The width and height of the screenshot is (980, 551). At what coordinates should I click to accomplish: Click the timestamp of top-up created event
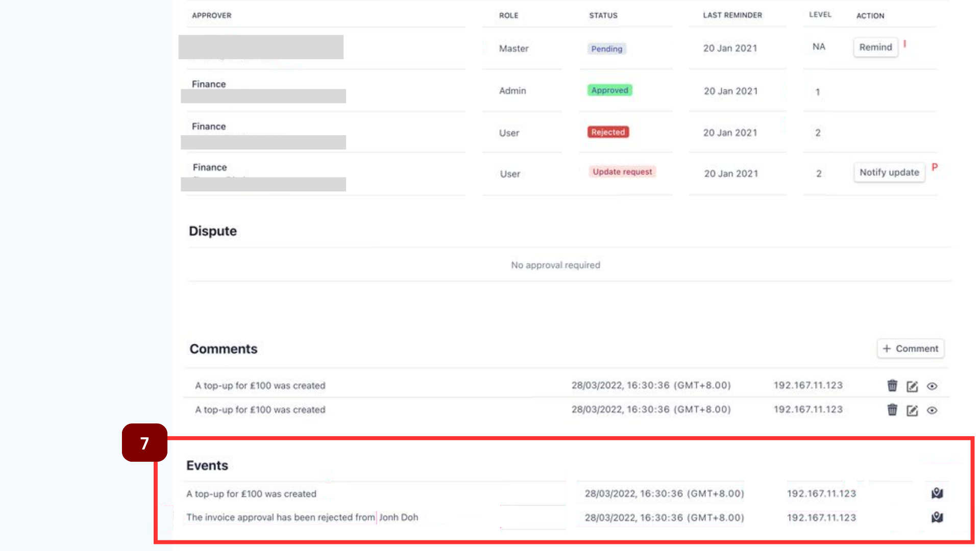(664, 494)
